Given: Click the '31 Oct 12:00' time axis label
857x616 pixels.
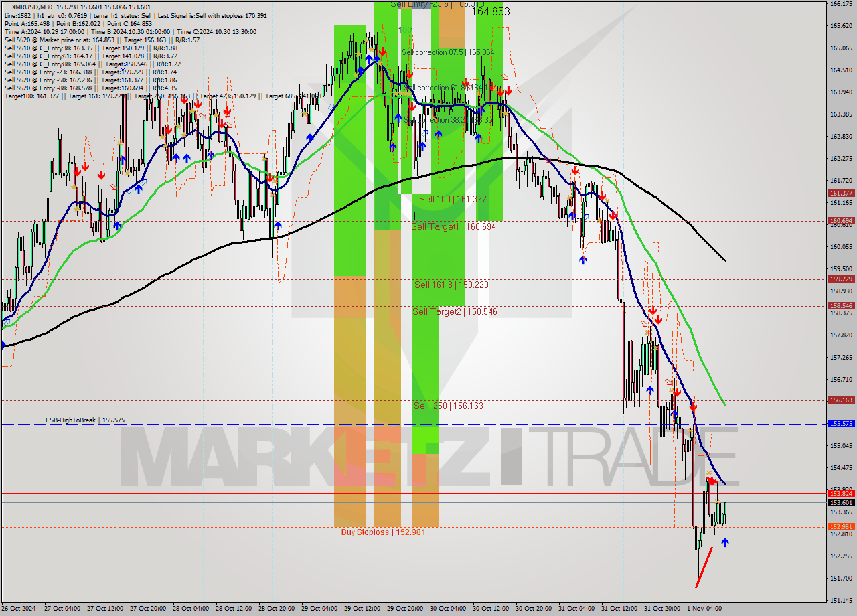Looking at the screenshot, I should (x=619, y=609).
